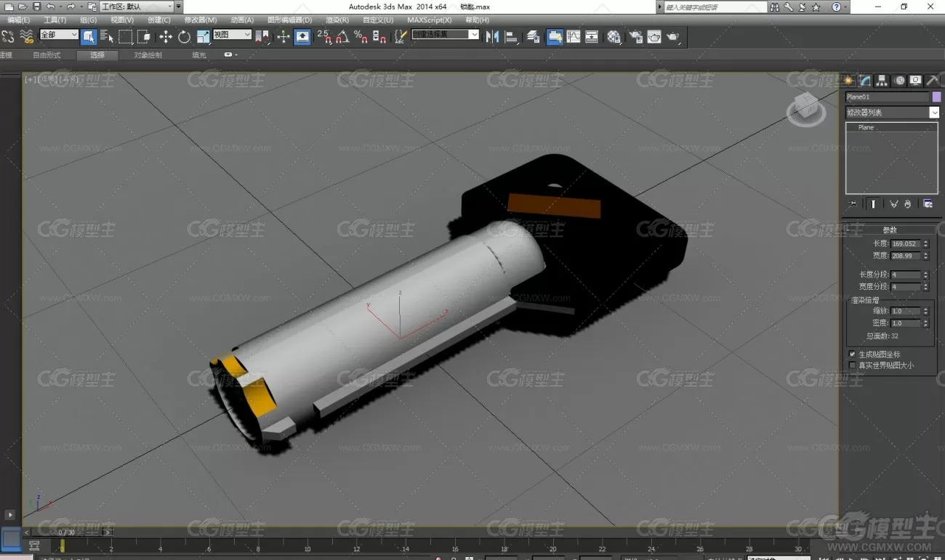Click Edit Named Selection Sets icon
The width and height of the screenshot is (945, 560).
coord(401,36)
